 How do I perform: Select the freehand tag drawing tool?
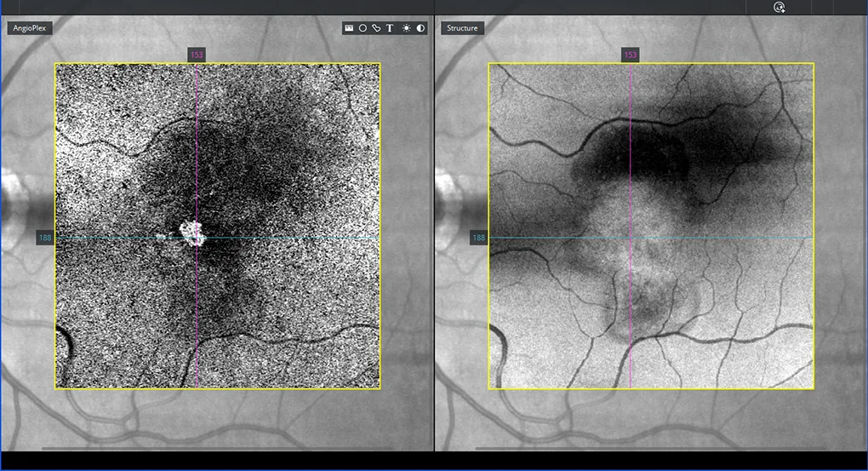376,28
